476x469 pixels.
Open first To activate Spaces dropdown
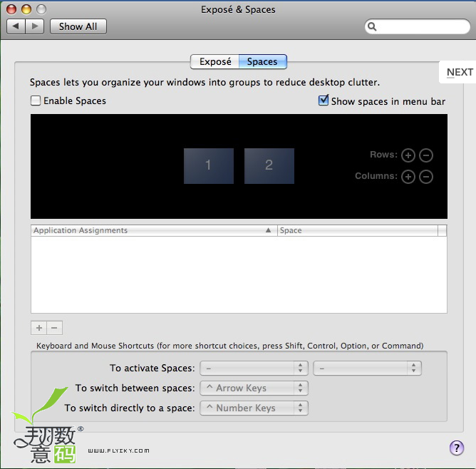click(x=254, y=368)
